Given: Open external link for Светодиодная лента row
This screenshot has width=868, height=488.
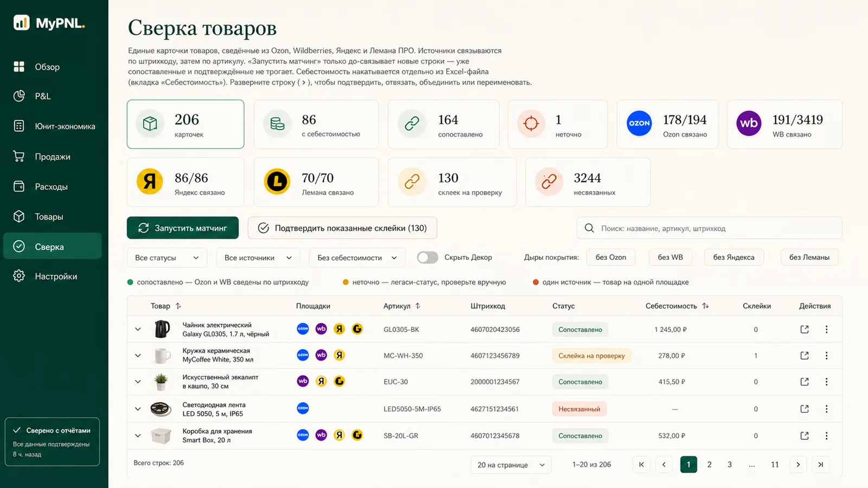Looking at the screenshot, I should pos(805,409).
